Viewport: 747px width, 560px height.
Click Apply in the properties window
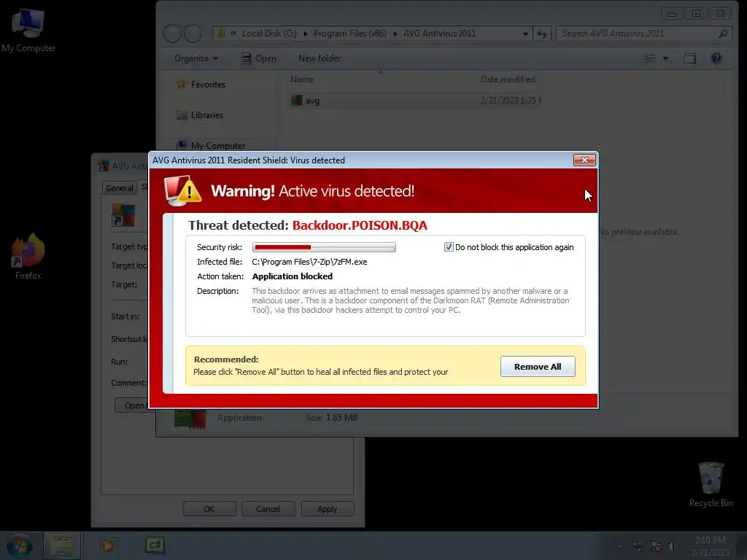coord(328,508)
